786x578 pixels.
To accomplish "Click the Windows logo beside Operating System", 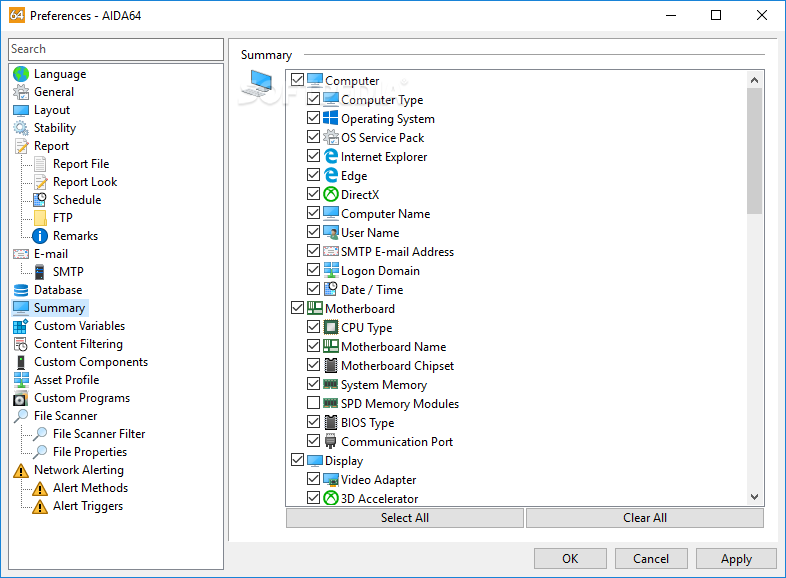I will pyautogui.click(x=330, y=118).
